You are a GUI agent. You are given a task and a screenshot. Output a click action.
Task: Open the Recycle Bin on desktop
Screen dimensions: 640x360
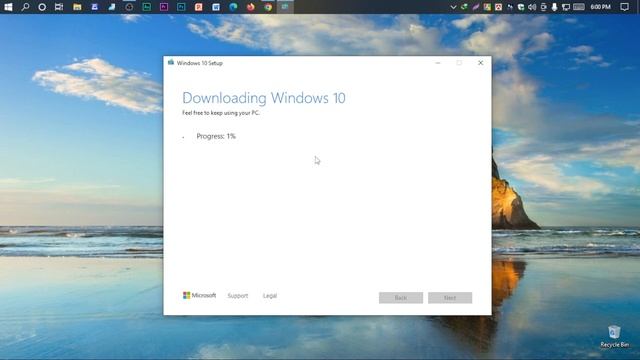614,336
